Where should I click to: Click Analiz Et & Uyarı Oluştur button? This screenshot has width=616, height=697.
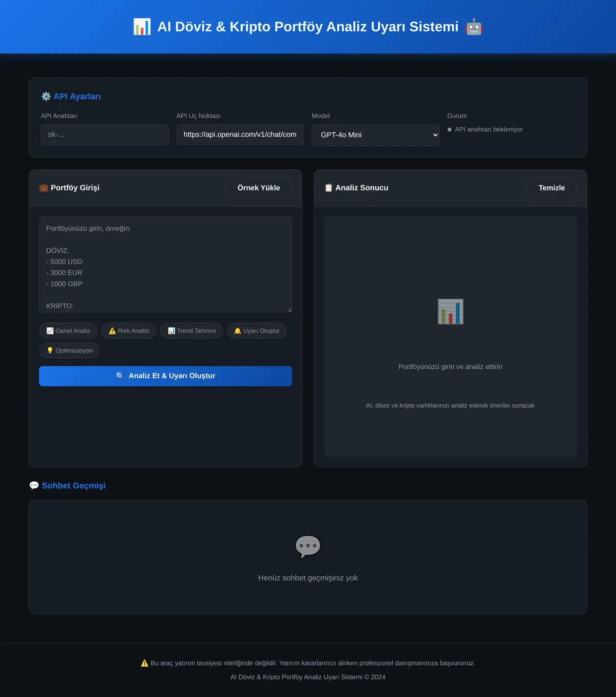(165, 376)
